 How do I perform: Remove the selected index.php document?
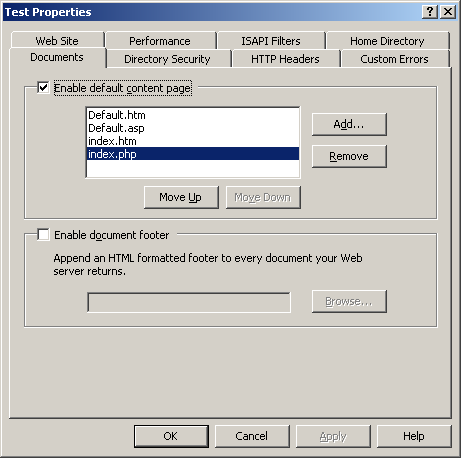(x=349, y=156)
